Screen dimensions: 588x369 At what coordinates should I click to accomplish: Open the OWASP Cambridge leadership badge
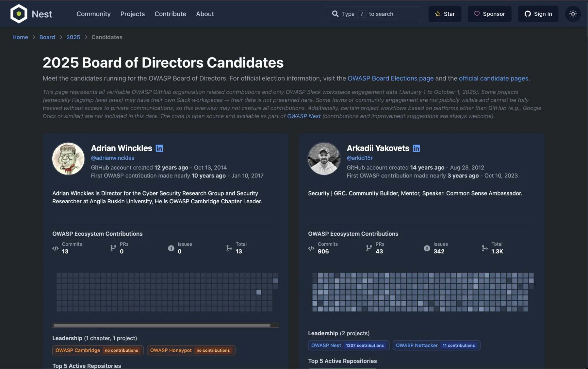pos(98,350)
